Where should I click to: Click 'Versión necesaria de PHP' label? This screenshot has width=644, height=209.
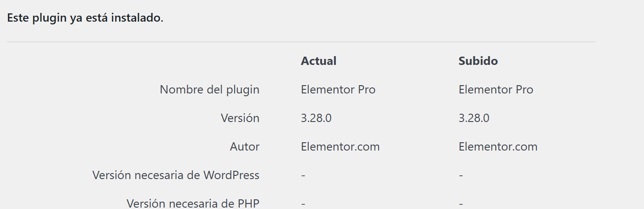click(193, 203)
